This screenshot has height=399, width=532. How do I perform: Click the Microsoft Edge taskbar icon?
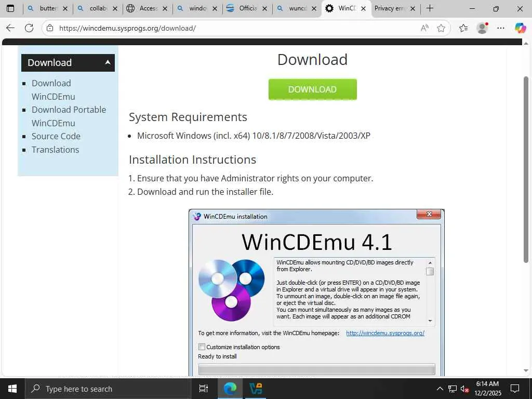click(x=230, y=389)
